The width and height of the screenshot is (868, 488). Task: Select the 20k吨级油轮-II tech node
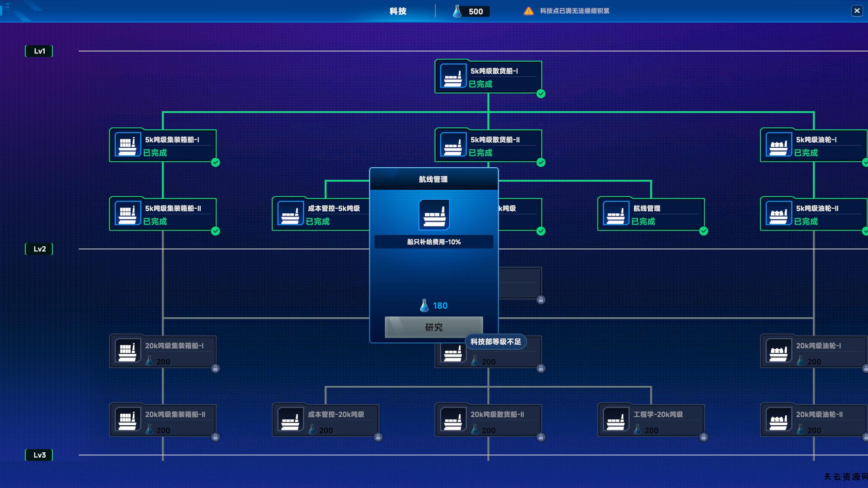coord(814,420)
